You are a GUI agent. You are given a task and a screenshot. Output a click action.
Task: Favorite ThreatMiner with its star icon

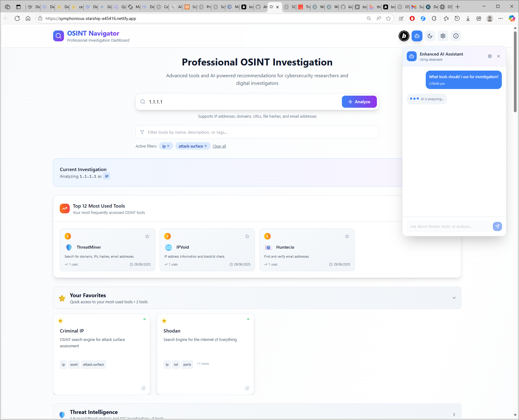147,236
